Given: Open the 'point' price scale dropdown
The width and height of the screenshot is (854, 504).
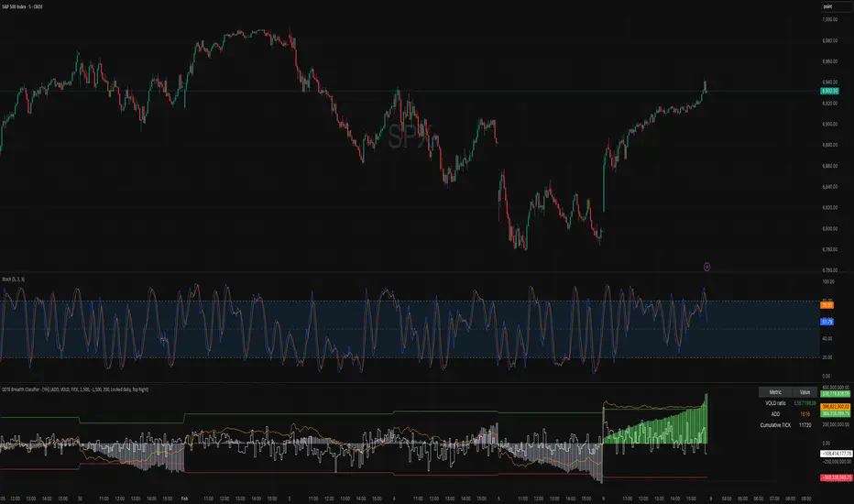Looking at the screenshot, I should (x=837, y=6).
